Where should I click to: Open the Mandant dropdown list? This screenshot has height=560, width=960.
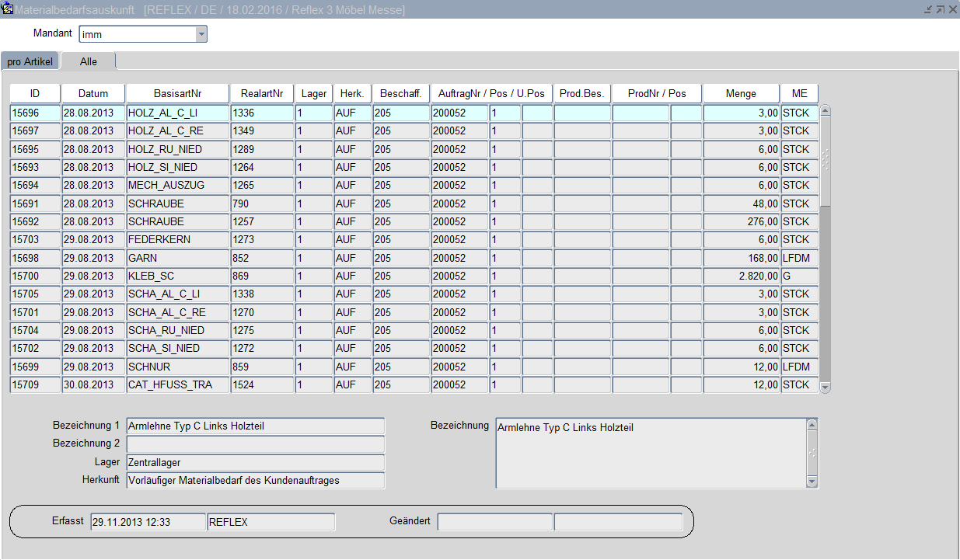point(201,34)
